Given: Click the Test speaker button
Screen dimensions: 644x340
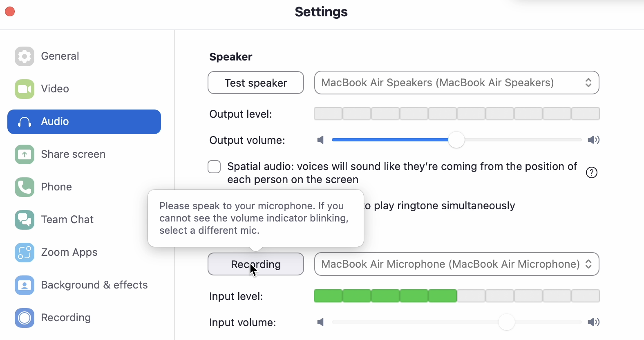Looking at the screenshot, I should click(x=256, y=83).
